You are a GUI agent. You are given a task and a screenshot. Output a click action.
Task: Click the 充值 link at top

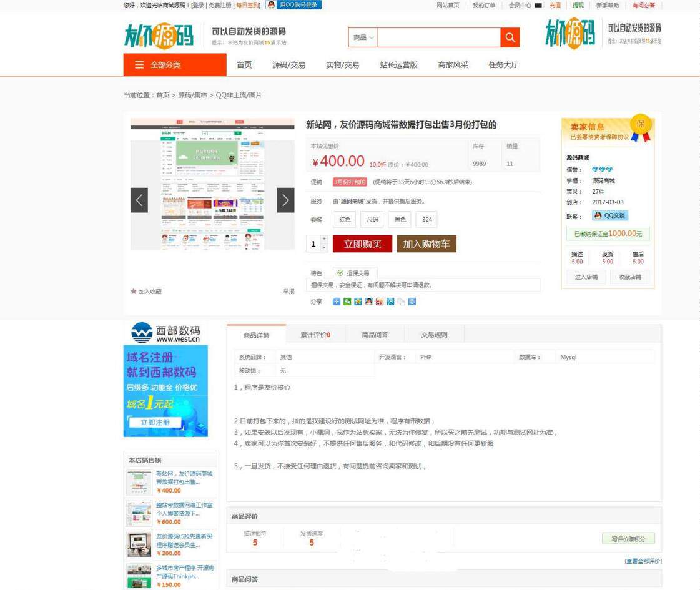click(555, 6)
